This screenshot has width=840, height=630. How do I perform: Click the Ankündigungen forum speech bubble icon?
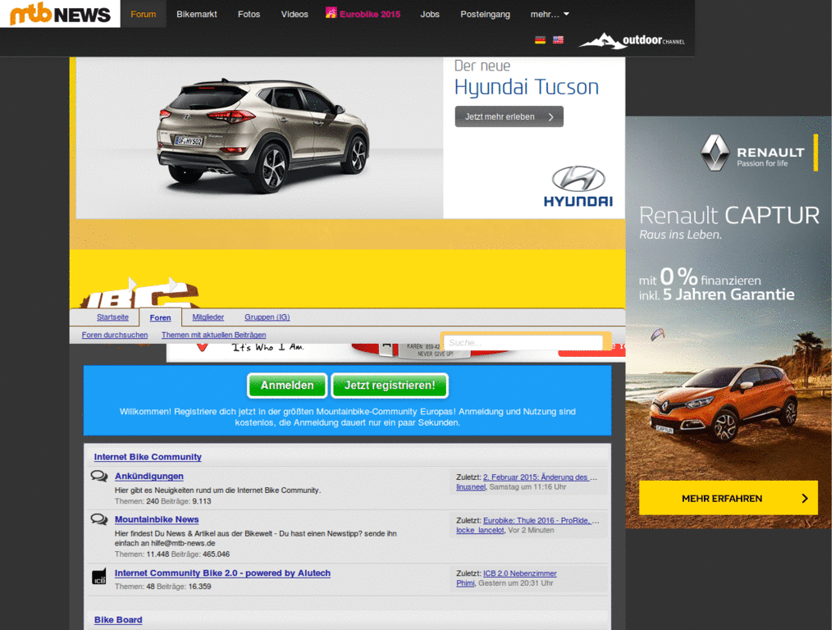click(99, 477)
